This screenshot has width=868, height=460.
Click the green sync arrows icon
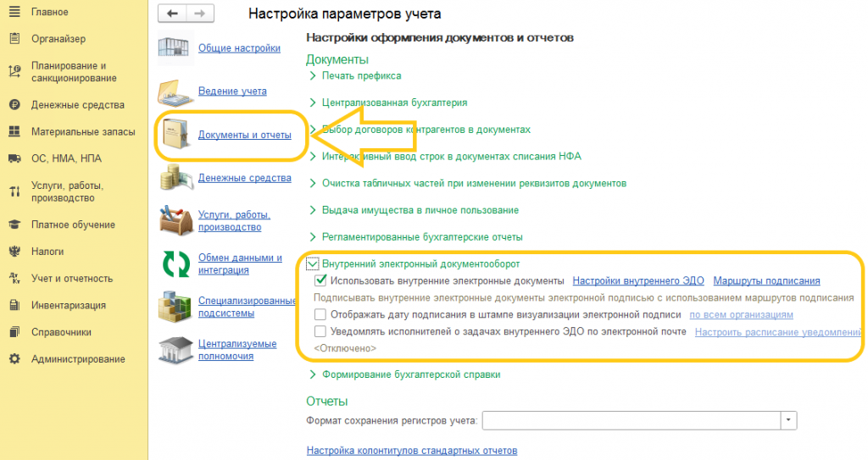[x=176, y=264]
